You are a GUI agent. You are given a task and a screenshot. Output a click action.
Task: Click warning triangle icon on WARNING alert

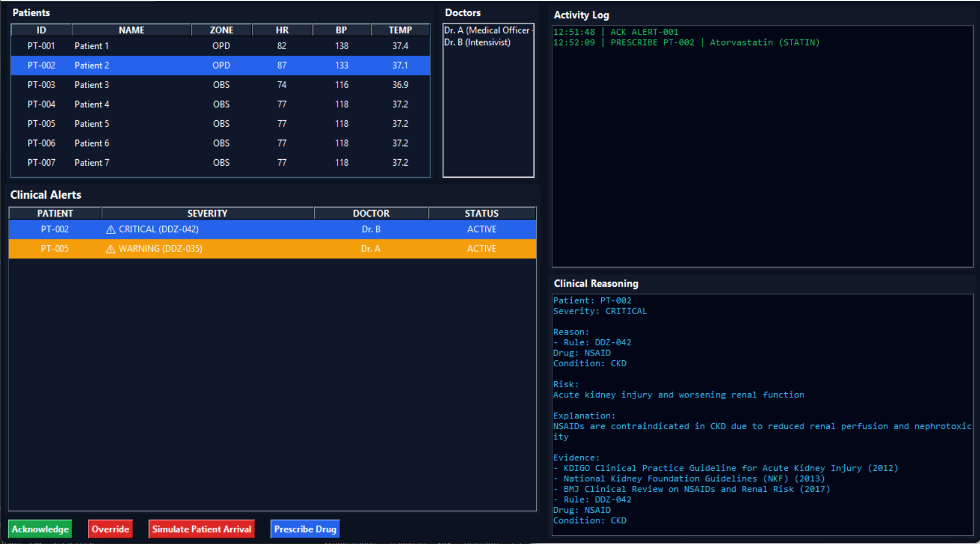point(111,249)
